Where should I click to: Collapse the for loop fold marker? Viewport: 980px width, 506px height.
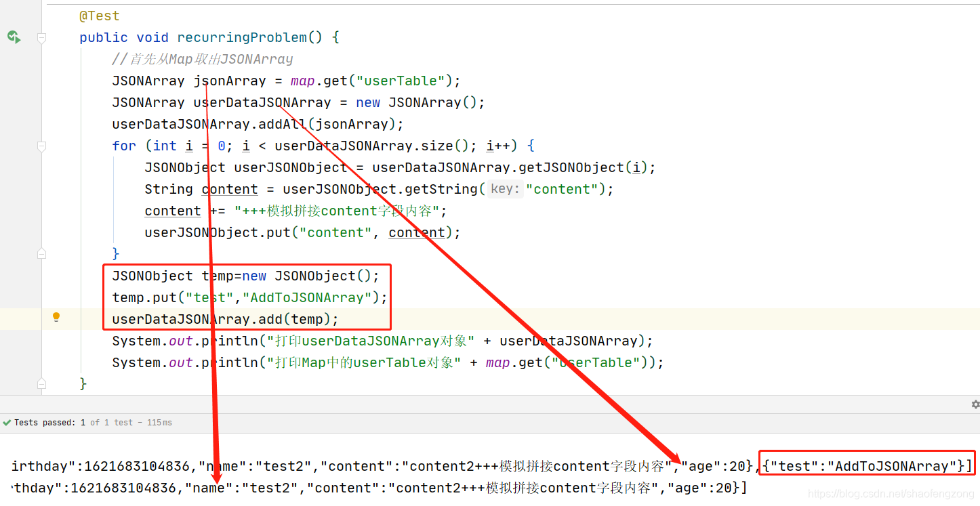pyautogui.click(x=41, y=146)
